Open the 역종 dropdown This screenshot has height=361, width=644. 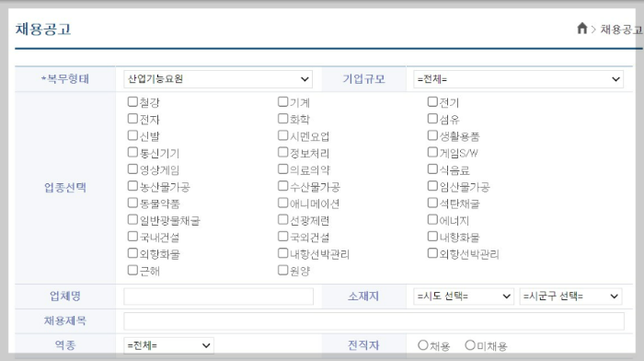click(168, 345)
